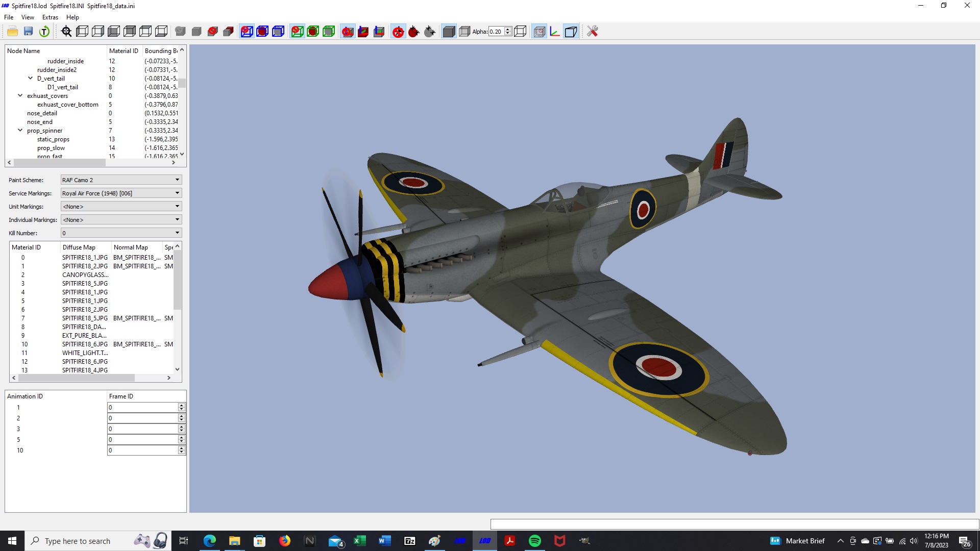Collapse the prop_spinner tree node
Viewport: 980px width, 551px height.
[x=20, y=131]
